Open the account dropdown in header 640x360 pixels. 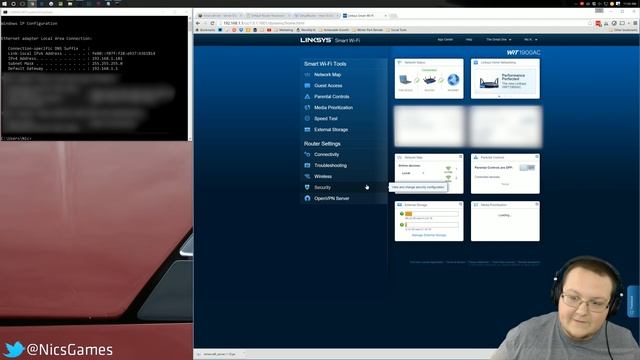pos(531,40)
